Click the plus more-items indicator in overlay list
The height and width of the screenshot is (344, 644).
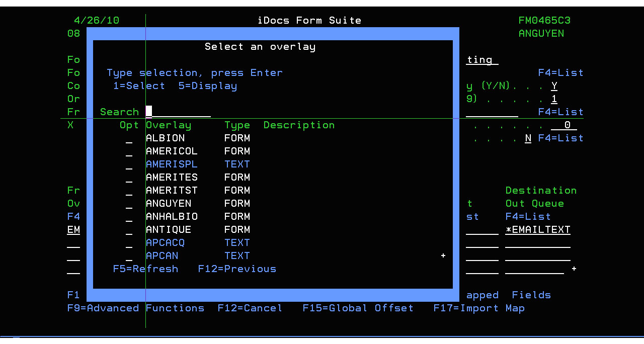(443, 256)
